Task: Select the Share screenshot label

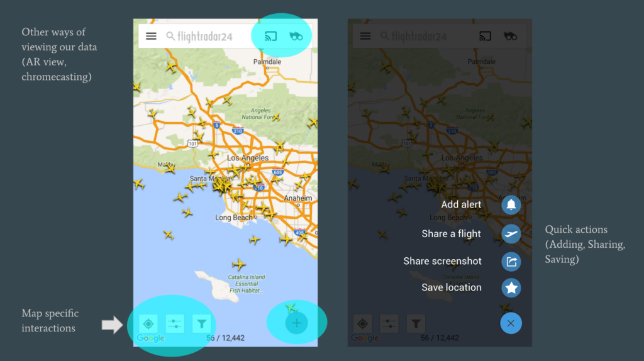Action: pyautogui.click(x=442, y=261)
